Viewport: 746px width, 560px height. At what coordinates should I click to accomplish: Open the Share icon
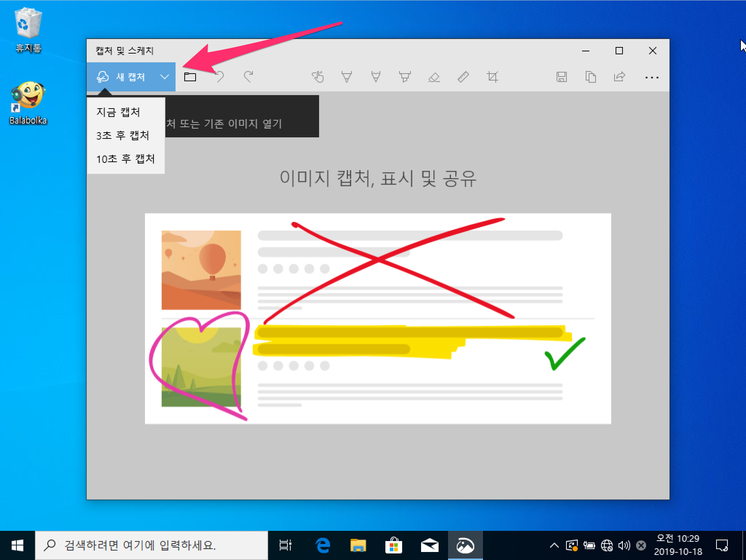pyautogui.click(x=619, y=77)
